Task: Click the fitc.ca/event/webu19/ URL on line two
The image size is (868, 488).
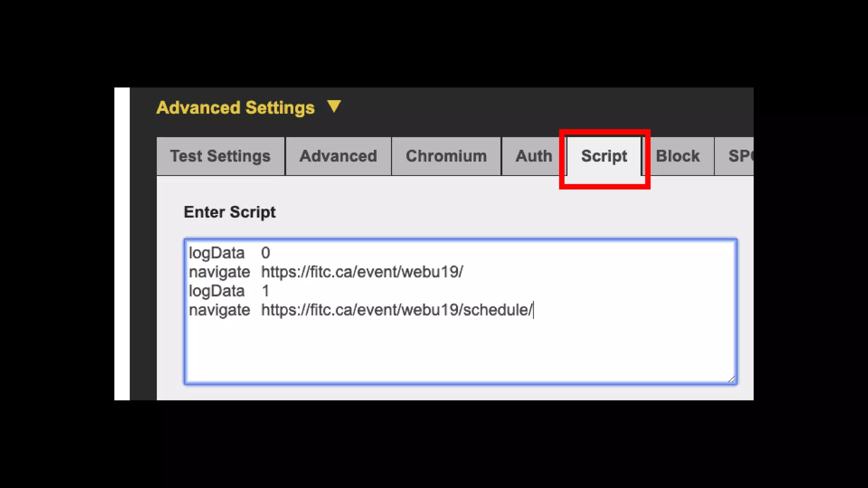Action: click(362, 272)
